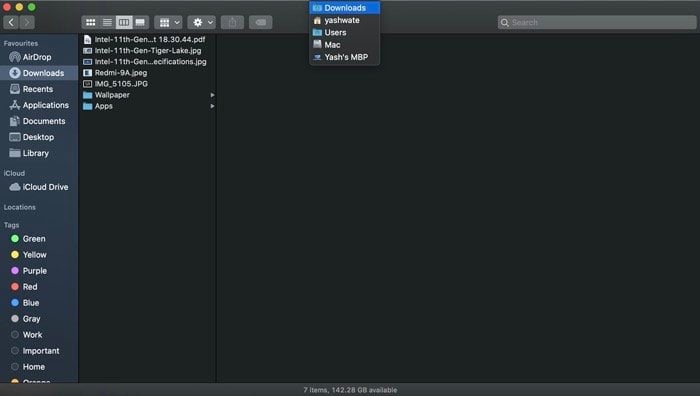
Task: Choose Users in the path popup
Action: pyautogui.click(x=345, y=33)
